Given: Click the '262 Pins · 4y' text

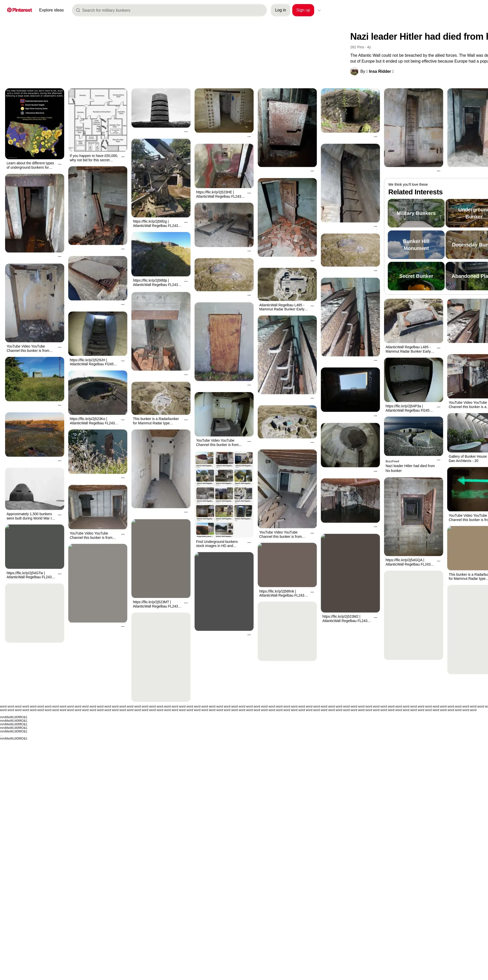Looking at the screenshot, I should [360, 47].
